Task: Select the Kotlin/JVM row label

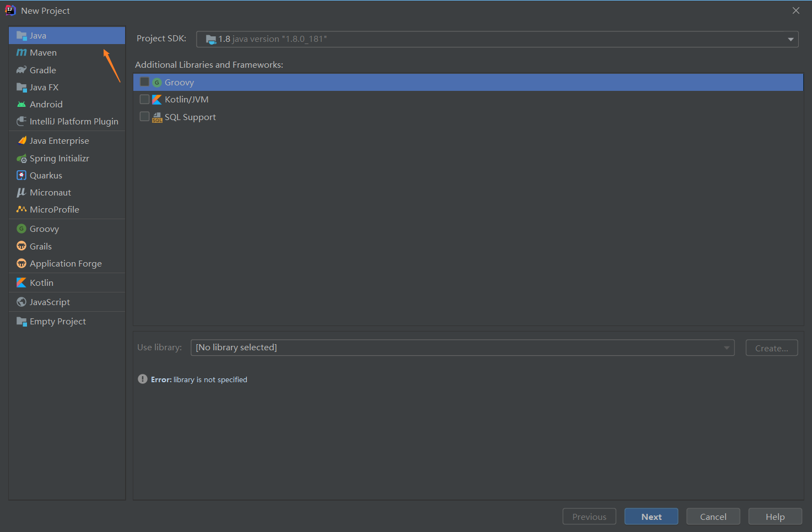Action: pyautogui.click(x=187, y=100)
